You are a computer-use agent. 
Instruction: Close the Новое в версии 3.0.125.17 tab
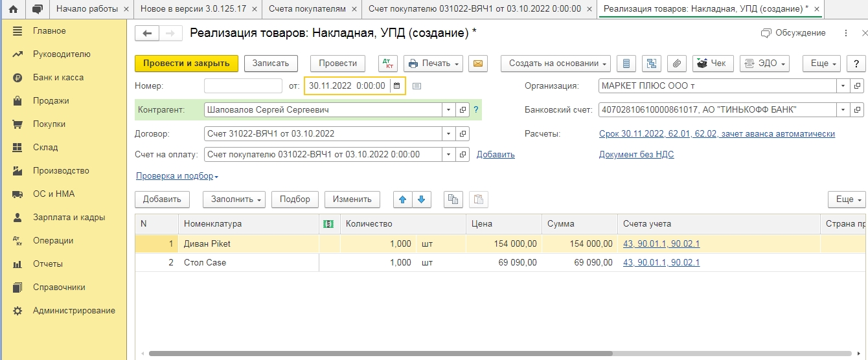(255, 10)
